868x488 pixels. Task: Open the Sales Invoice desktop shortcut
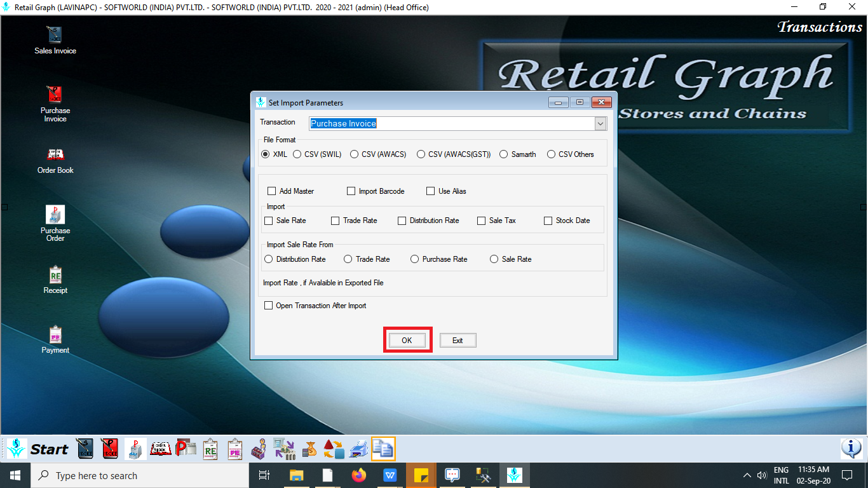[55, 40]
